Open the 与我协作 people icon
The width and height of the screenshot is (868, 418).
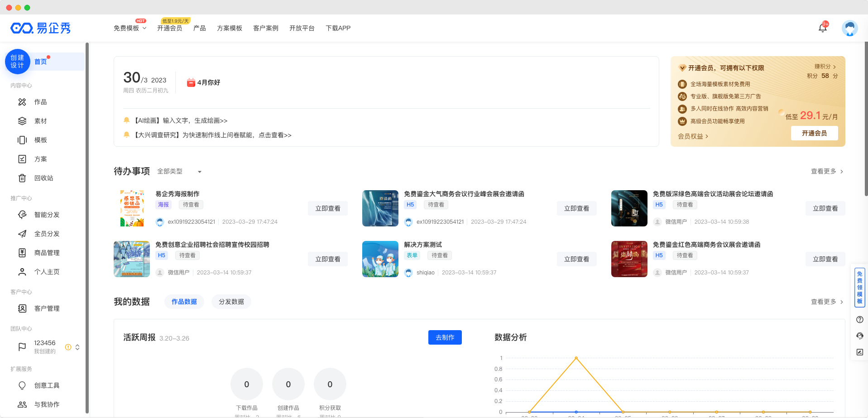[x=22, y=405]
